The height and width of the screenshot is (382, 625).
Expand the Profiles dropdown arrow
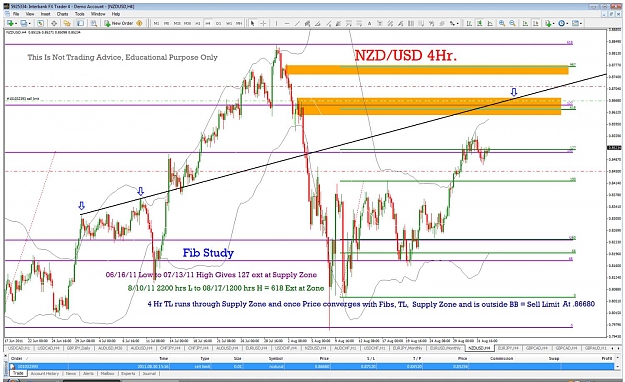[x=29, y=24]
